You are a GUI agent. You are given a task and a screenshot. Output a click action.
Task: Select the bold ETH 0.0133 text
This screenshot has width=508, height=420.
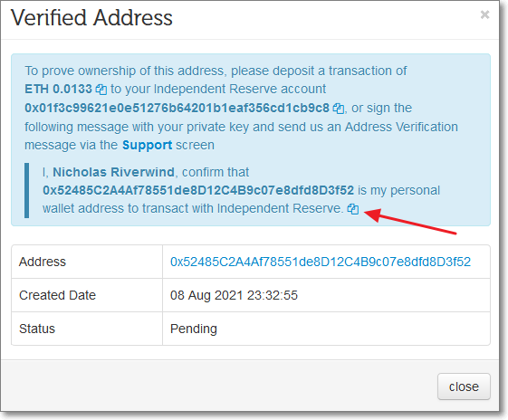coord(58,89)
